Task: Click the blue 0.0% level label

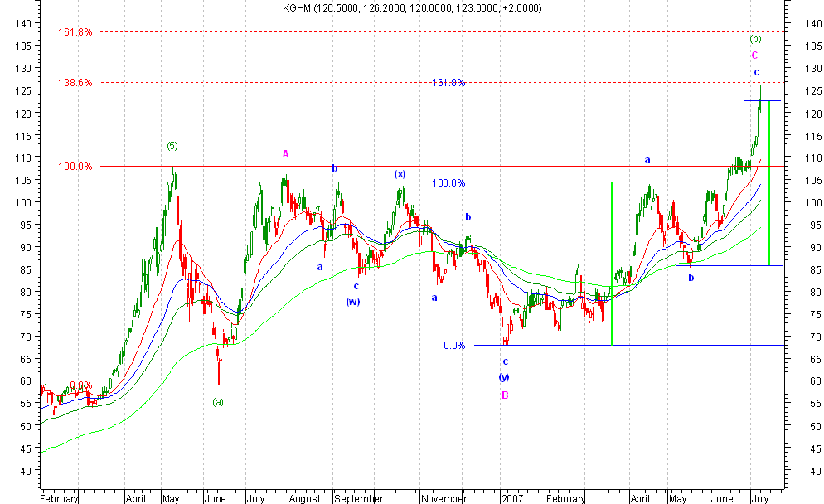Action: tap(453, 346)
